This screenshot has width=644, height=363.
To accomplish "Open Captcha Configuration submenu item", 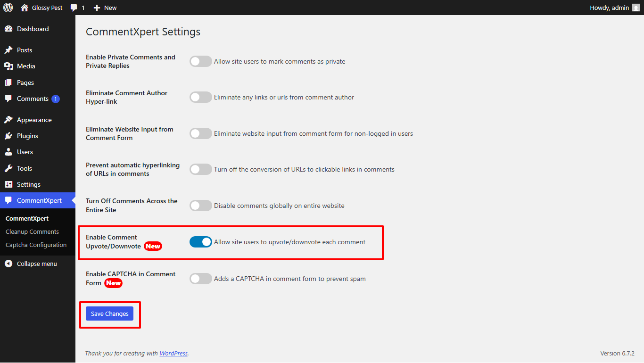I will pos(36,245).
